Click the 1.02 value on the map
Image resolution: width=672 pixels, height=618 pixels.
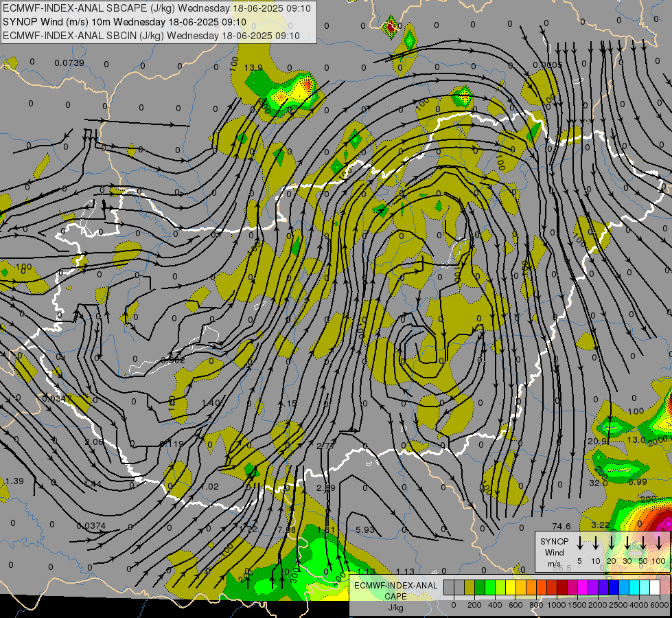[209, 486]
